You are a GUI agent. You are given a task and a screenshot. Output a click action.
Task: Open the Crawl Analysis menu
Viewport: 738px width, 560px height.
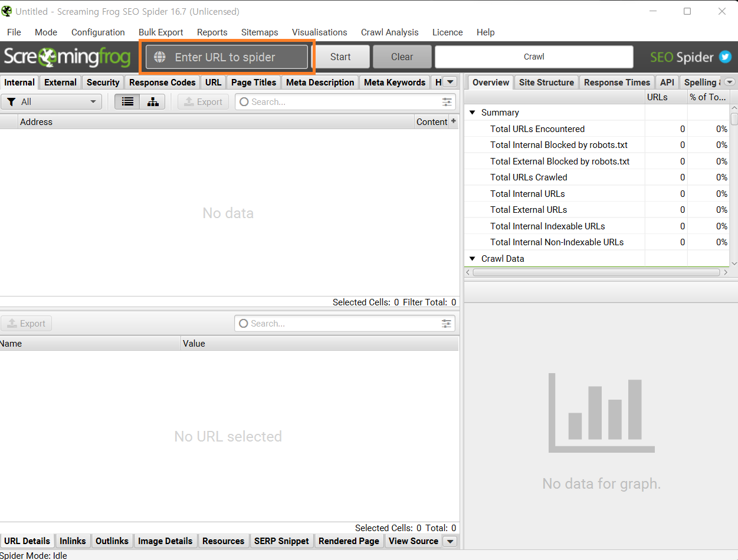390,32
